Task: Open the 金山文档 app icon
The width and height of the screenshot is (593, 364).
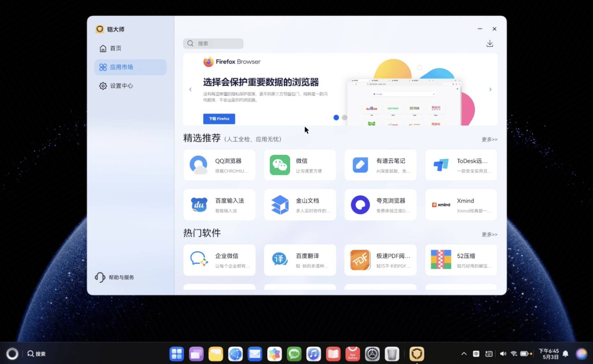Action: click(280, 205)
